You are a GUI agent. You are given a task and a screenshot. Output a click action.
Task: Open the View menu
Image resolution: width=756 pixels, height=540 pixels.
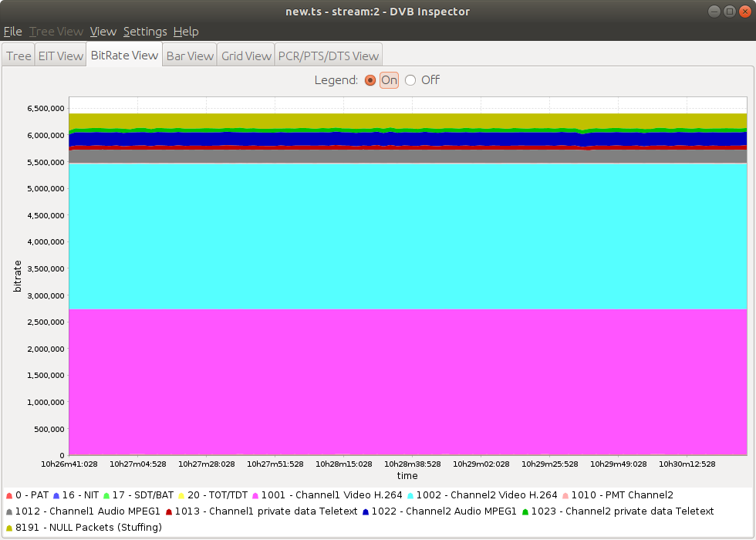coord(103,32)
